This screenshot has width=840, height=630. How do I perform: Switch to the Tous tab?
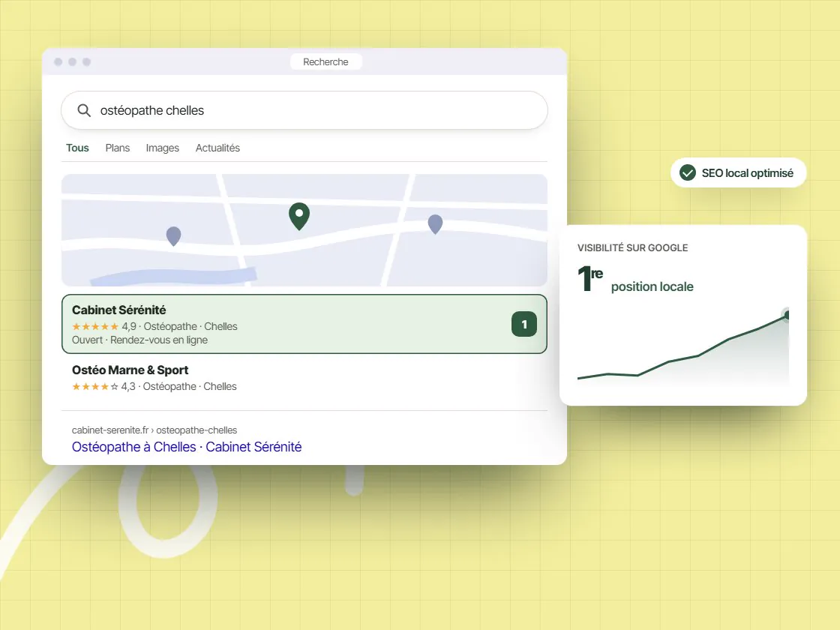click(78, 148)
